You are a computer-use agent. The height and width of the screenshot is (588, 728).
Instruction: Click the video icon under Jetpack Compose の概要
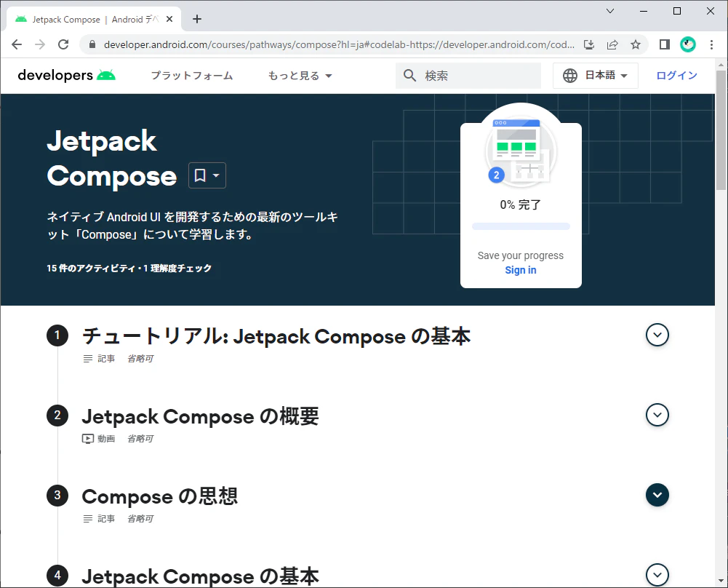[88, 439]
